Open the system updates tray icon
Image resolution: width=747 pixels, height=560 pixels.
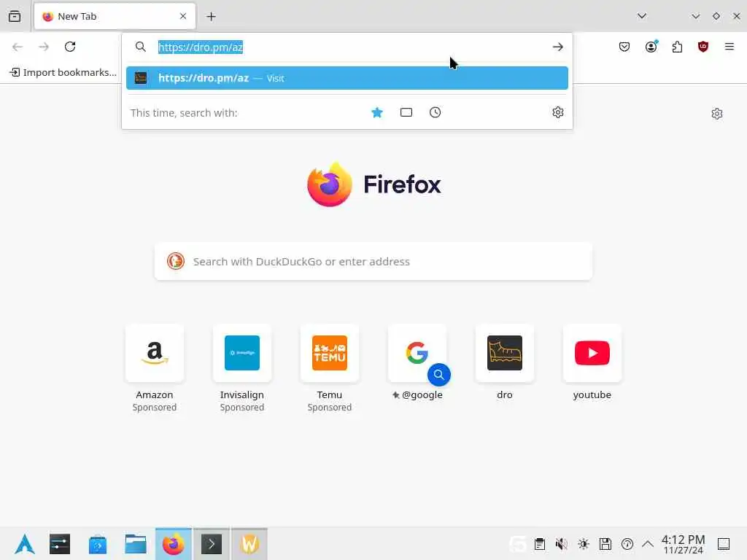click(627, 544)
